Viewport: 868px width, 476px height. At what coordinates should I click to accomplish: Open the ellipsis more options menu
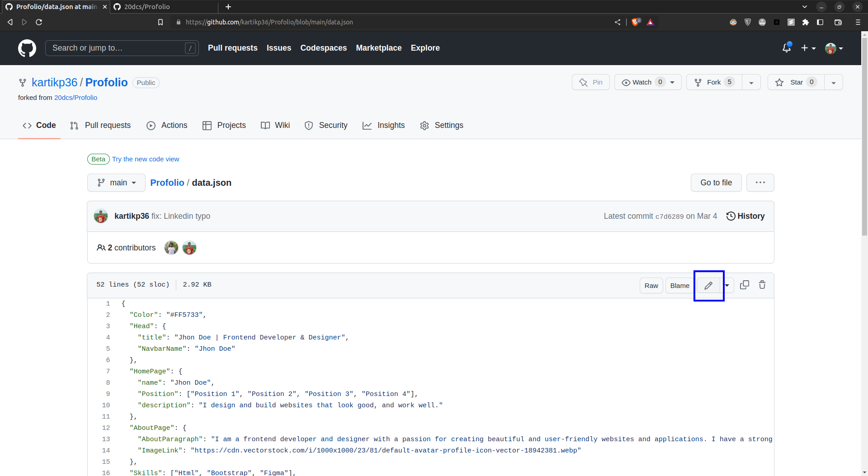tap(760, 183)
